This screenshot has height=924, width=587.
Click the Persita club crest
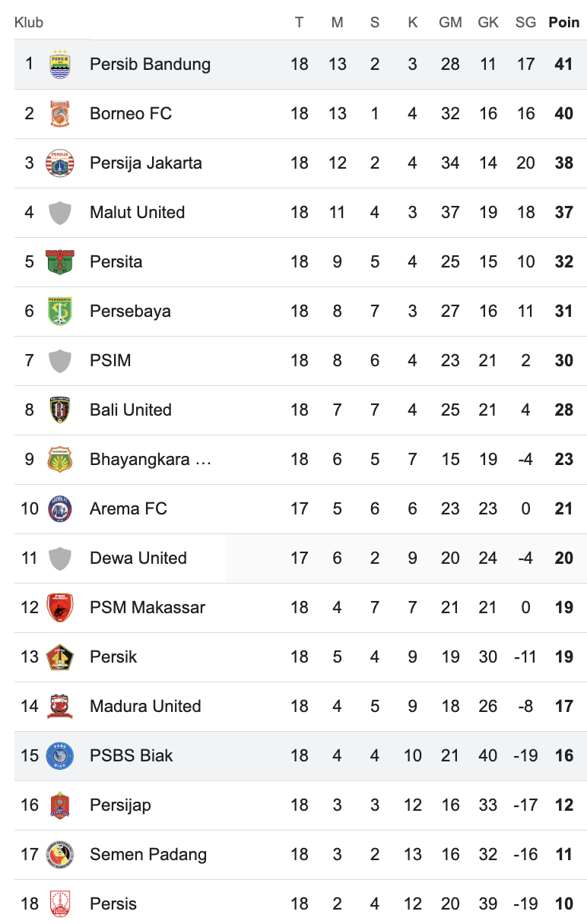click(x=60, y=261)
